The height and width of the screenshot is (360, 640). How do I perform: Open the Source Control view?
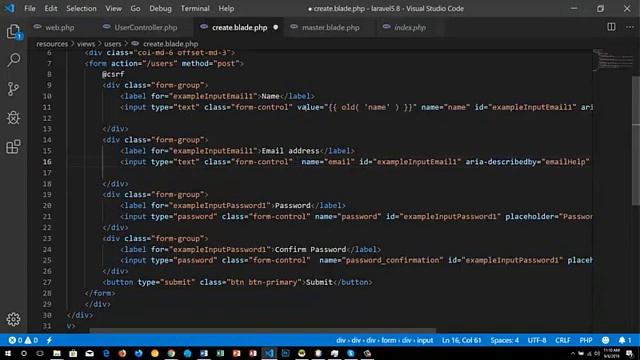[13, 89]
